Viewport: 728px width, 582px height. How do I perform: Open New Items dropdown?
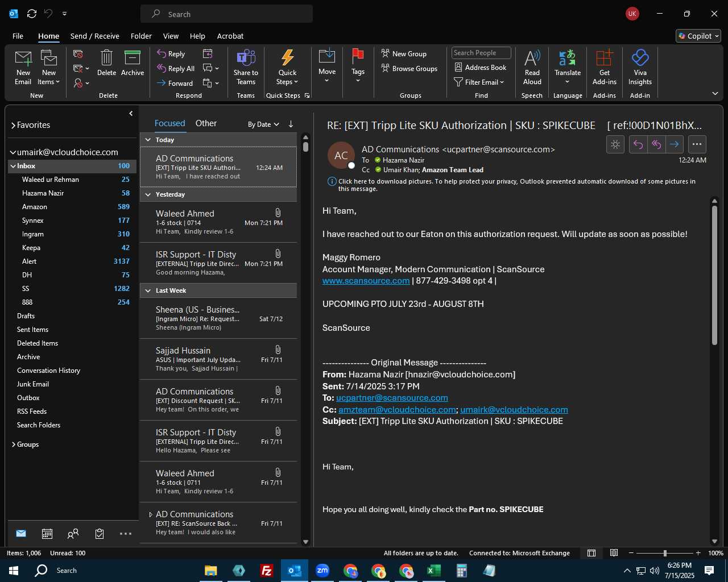pyautogui.click(x=49, y=67)
